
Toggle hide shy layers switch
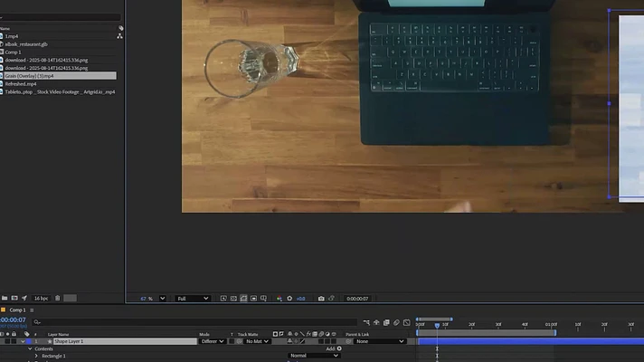(376, 322)
